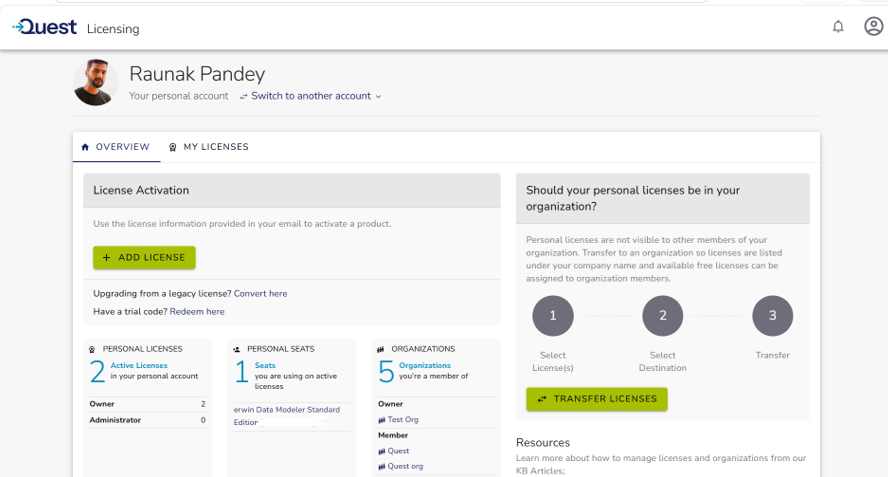Open the Quest org organization
This screenshot has height=477, width=888.
[400, 466]
